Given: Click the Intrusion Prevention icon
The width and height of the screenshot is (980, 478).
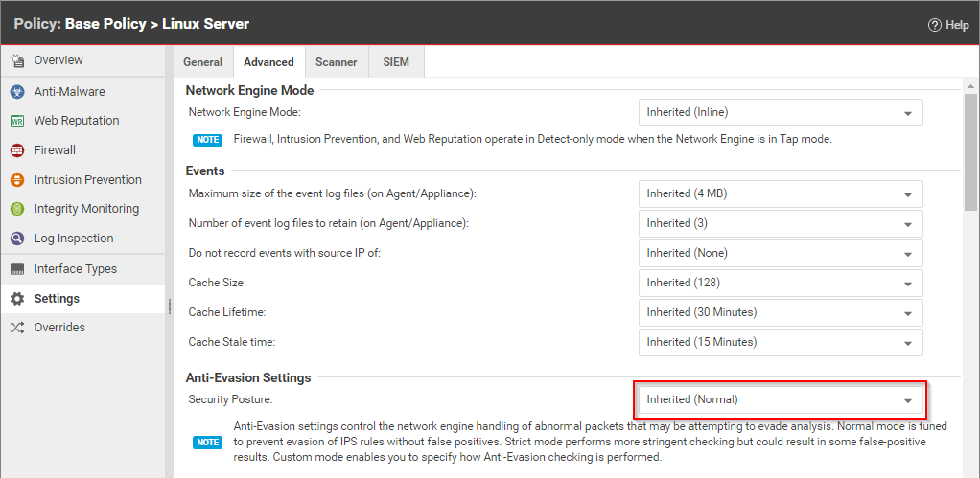Looking at the screenshot, I should click(x=16, y=180).
